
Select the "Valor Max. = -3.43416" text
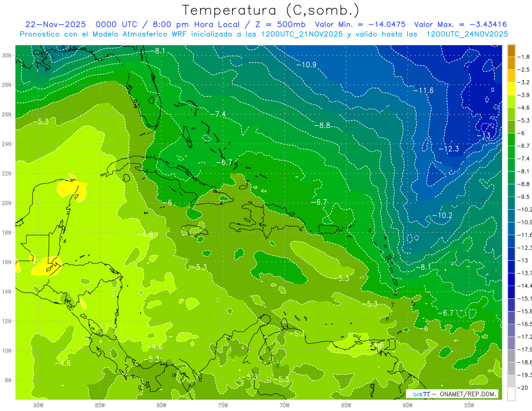pos(461,24)
